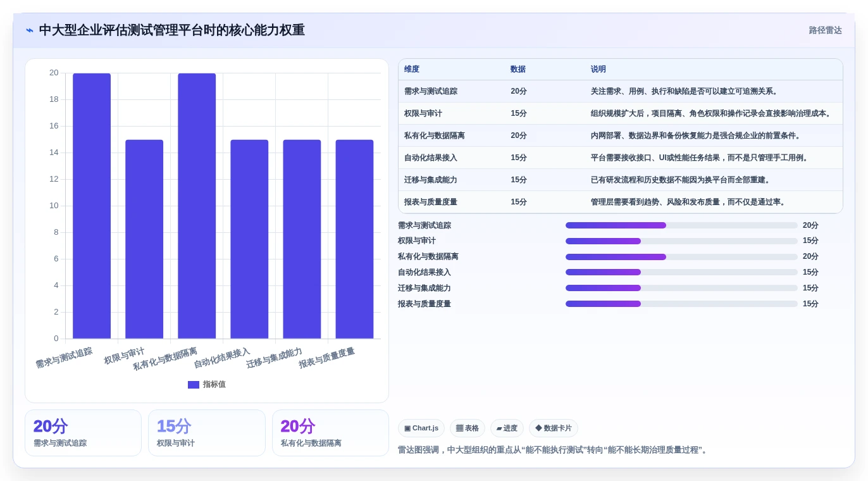Click the 自动化结果接入 progress list label
Screen dimensions: 868x481
(425, 272)
